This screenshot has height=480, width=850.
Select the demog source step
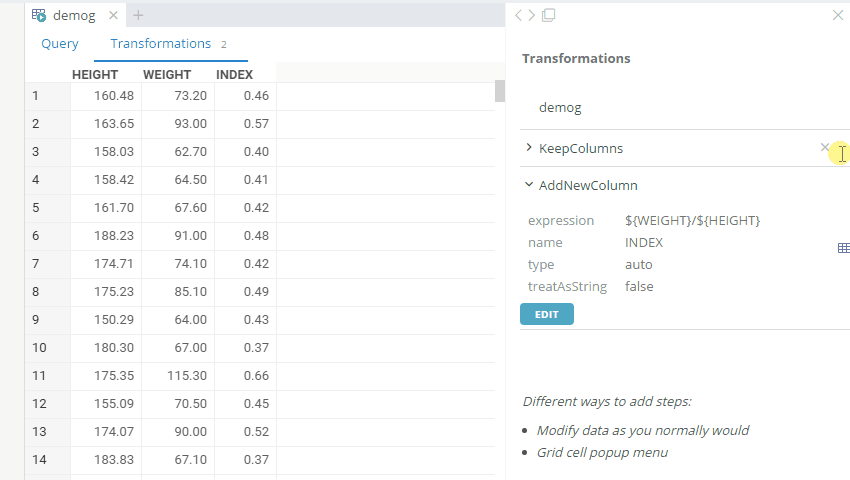pos(560,107)
